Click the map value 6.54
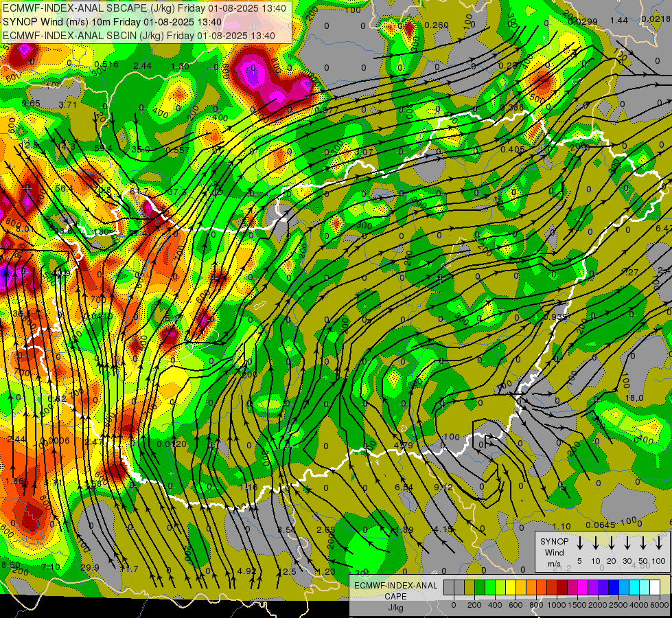Viewport: 672px width, 618px height. (x=404, y=488)
